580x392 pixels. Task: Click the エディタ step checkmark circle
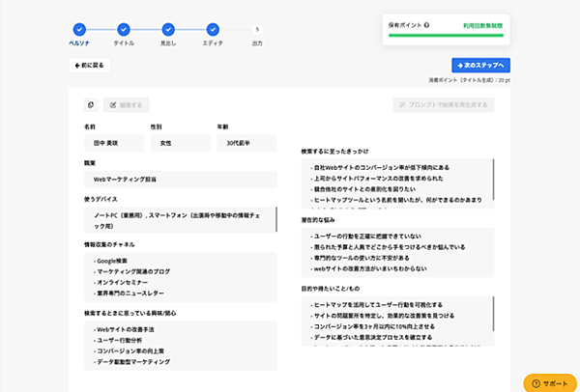pyautogui.click(x=213, y=30)
